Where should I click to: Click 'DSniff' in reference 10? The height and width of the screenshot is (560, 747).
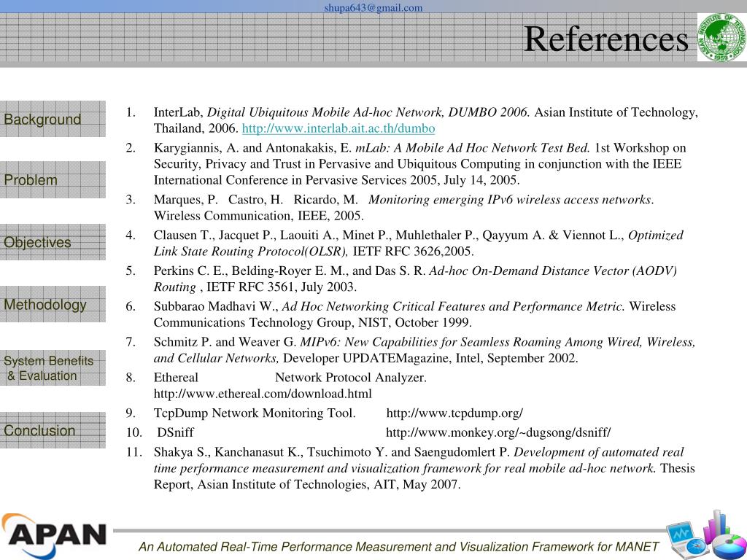[x=175, y=432]
